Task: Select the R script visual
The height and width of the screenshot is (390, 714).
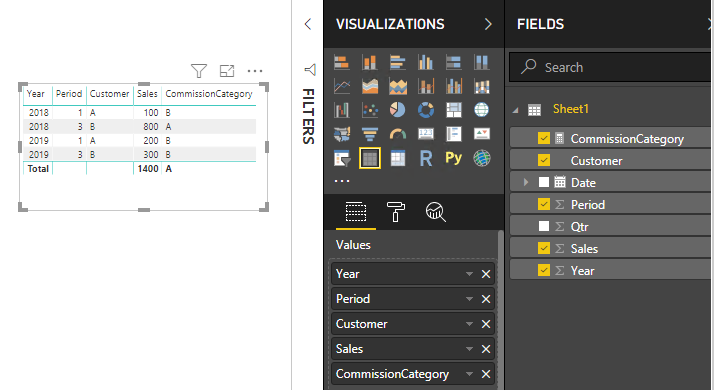Action: [x=426, y=158]
